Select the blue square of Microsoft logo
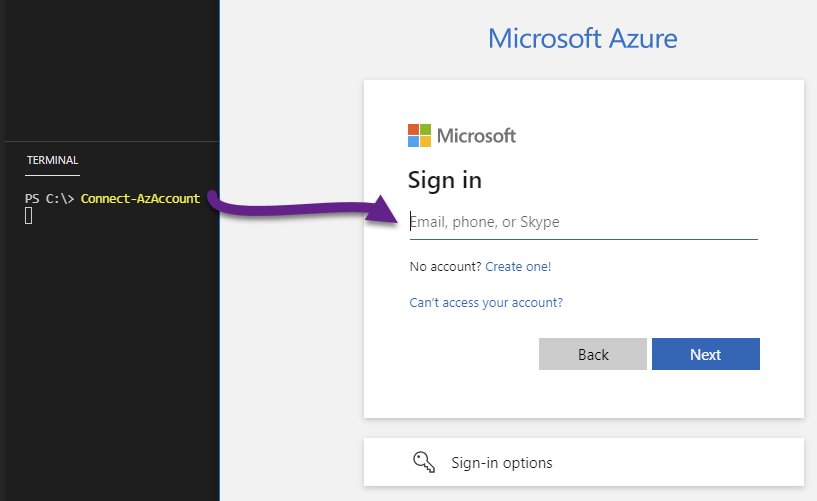Image resolution: width=817 pixels, height=501 pixels. click(414, 142)
